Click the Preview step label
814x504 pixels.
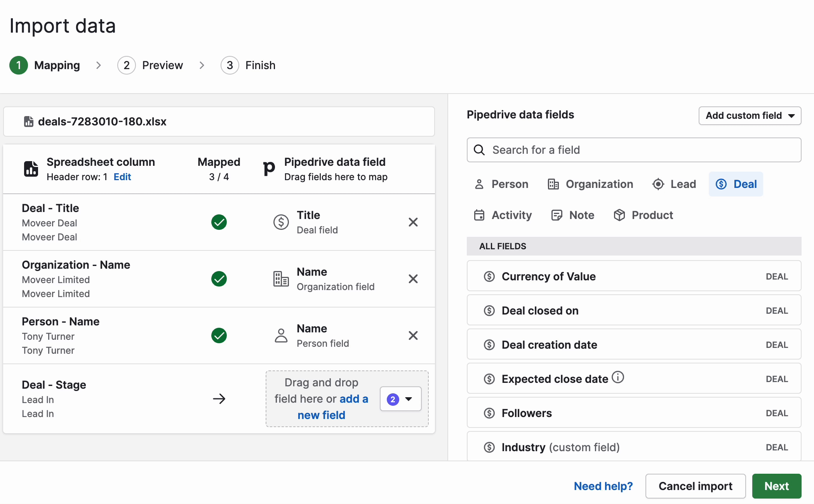tap(162, 65)
